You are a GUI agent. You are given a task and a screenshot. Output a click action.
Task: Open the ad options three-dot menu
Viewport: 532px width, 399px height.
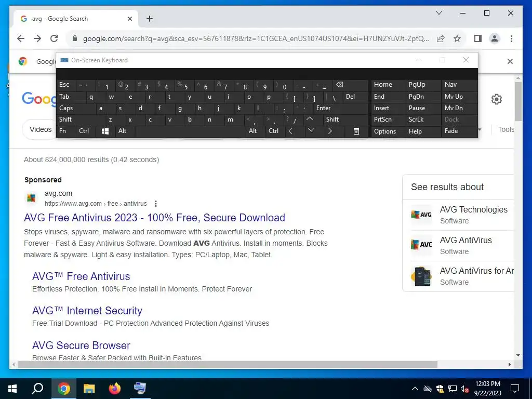pos(156,204)
